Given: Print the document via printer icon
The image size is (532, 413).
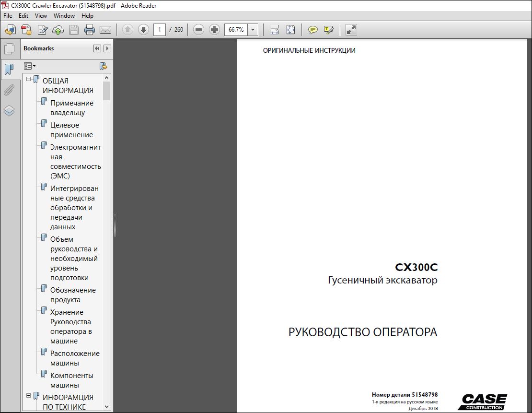Looking at the screenshot, I should 89,30.
